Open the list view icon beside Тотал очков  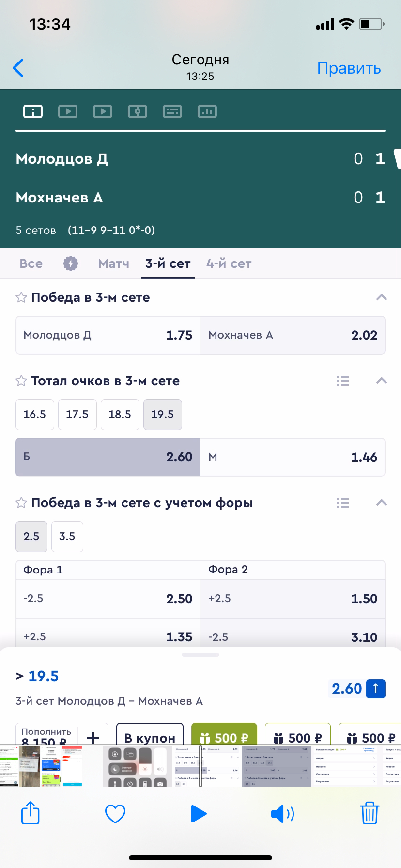tap(343, 381)
